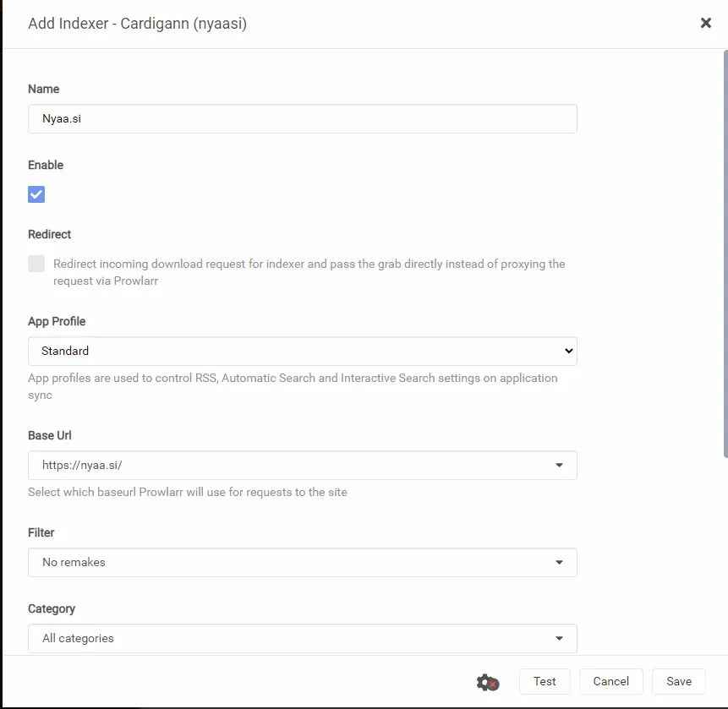The width and height of the screenshot is (728, 709).
Task: Click the App Profile help text
Action: click(292, 386)
